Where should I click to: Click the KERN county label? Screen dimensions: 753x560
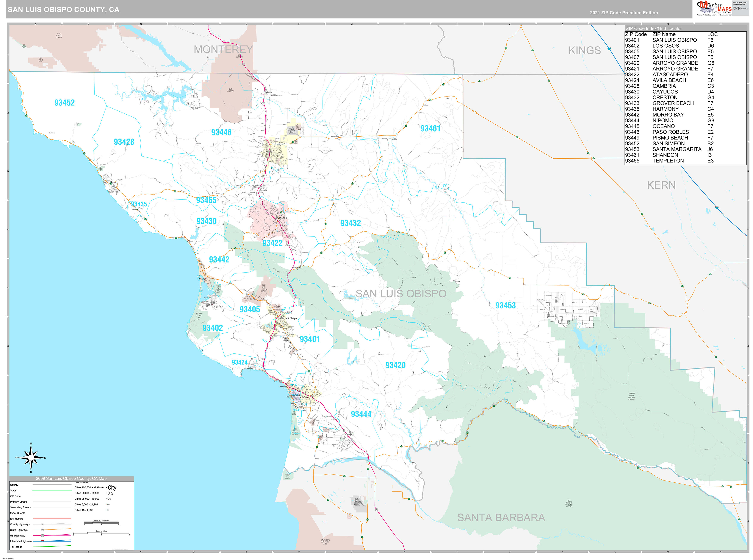coord(661,185)
